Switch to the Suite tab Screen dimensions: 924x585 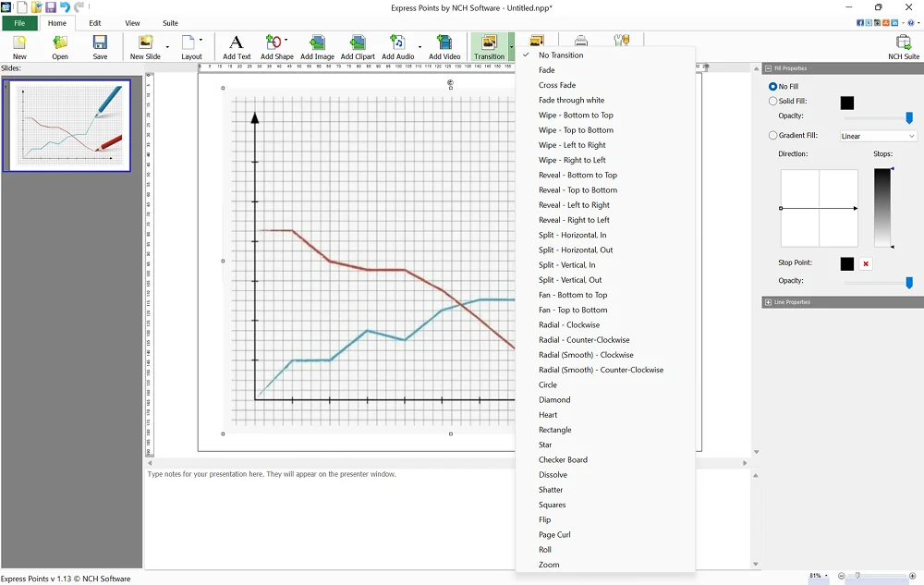tap(170, 23)
